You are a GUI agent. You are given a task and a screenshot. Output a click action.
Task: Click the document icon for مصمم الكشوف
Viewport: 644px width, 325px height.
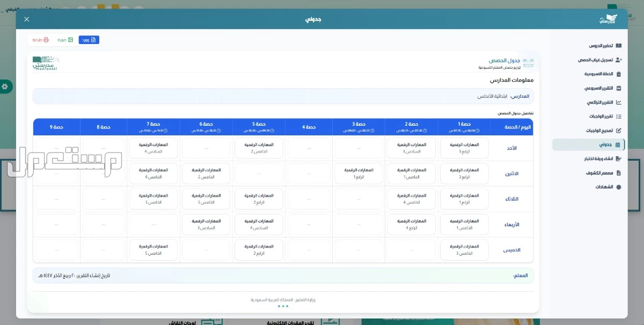[x=618, y=173]
